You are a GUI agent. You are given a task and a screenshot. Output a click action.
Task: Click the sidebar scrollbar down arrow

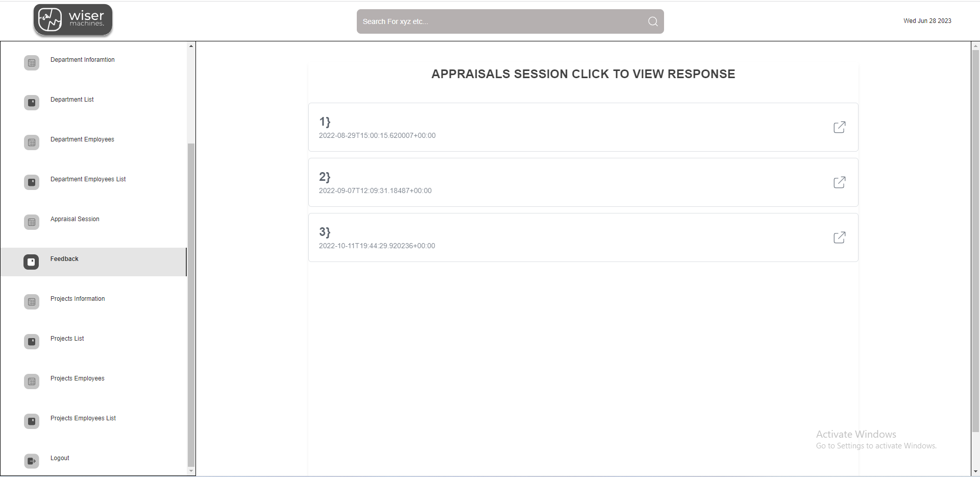191,471
